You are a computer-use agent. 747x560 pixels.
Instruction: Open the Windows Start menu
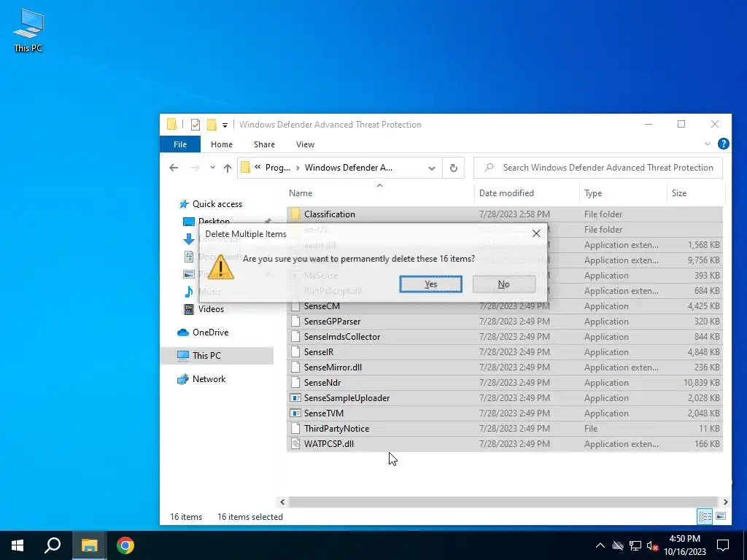18,545
